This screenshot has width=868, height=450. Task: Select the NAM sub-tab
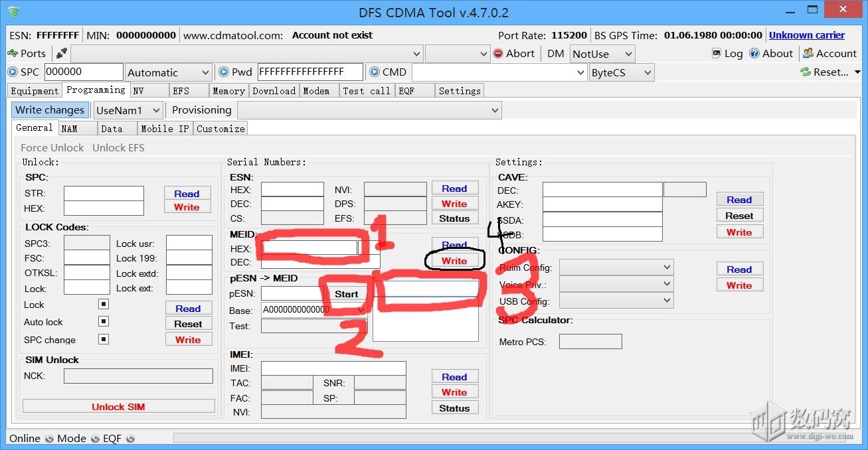(78, 129)
